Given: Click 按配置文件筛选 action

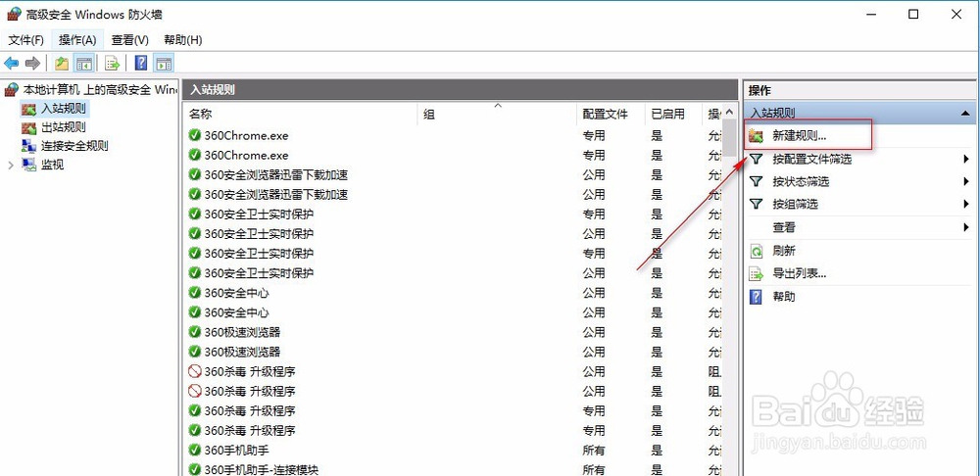Looking at the screenshot, I should point(811,160).
